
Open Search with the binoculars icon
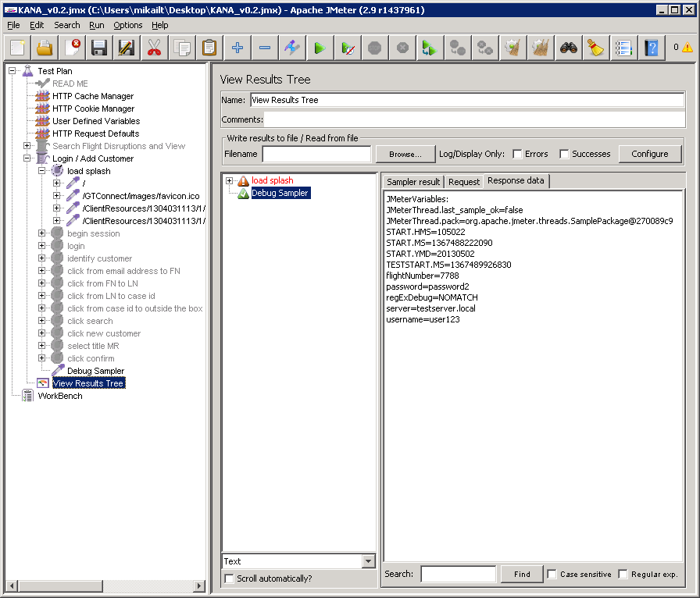tap(568, 48)
